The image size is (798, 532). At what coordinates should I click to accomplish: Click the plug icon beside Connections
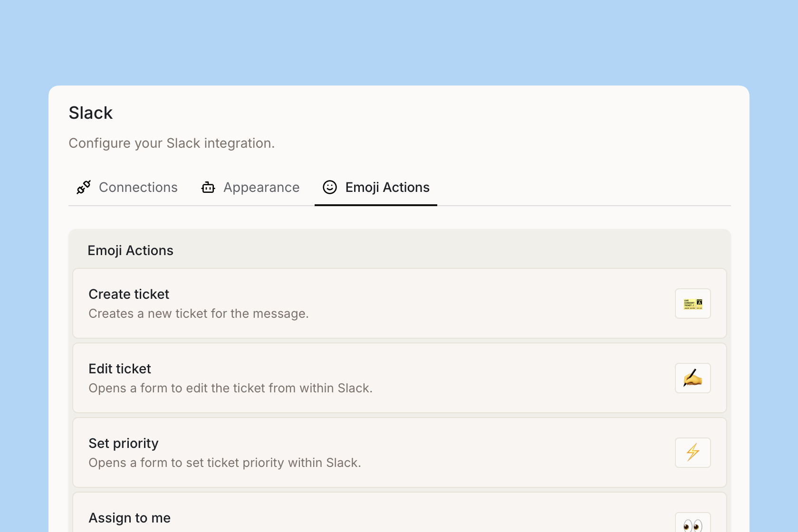(84, 188)
